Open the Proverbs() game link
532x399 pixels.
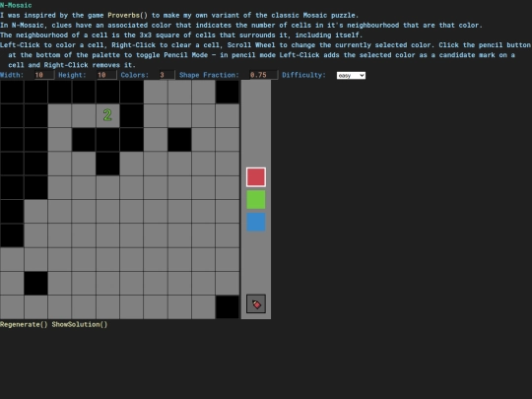(x=127, y=15)
